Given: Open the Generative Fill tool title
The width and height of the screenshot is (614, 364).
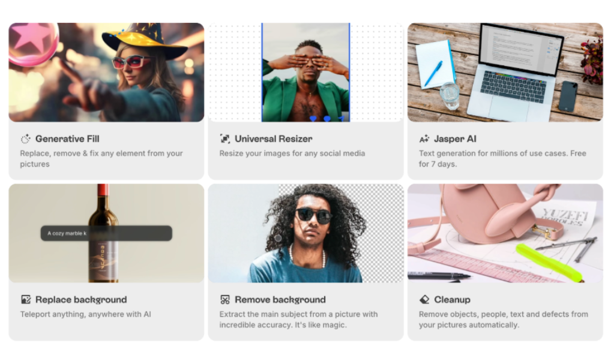Looking at the screenshot, I should tap(67, 139).
